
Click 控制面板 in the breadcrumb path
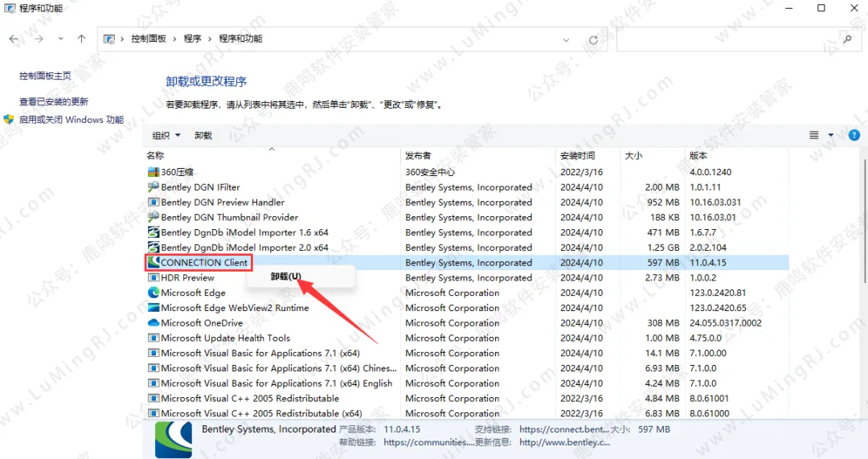pos(149,39)
